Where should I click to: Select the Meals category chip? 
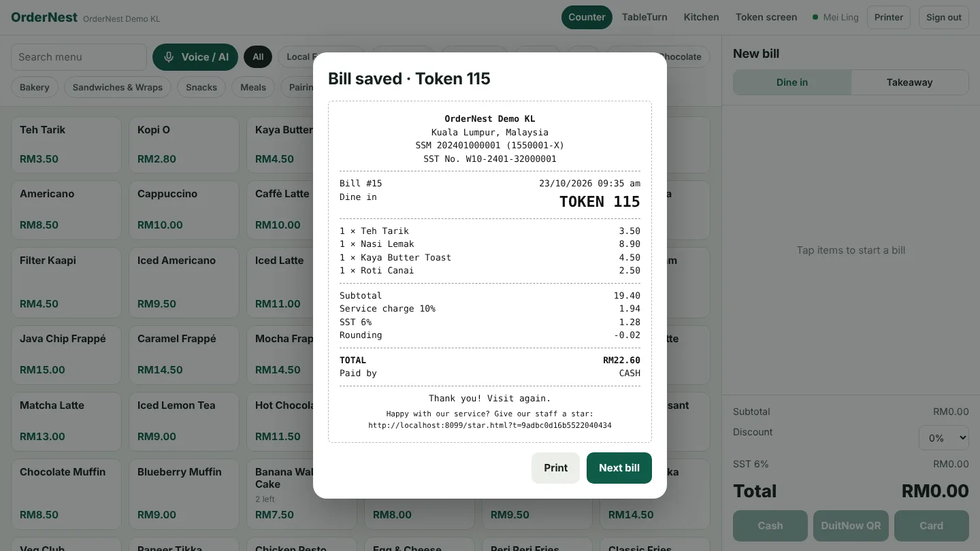(253, 87)
